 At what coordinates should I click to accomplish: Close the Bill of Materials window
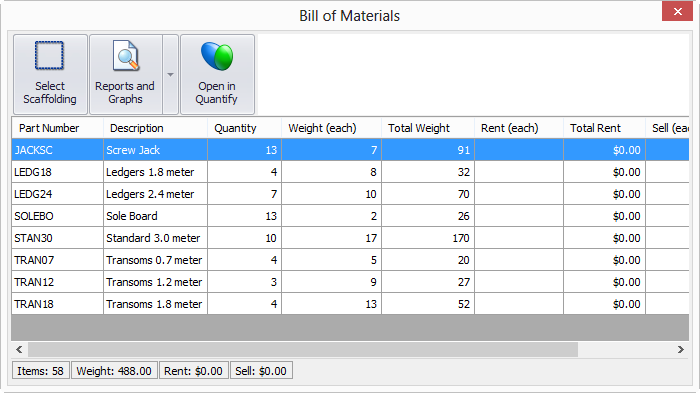677,12
